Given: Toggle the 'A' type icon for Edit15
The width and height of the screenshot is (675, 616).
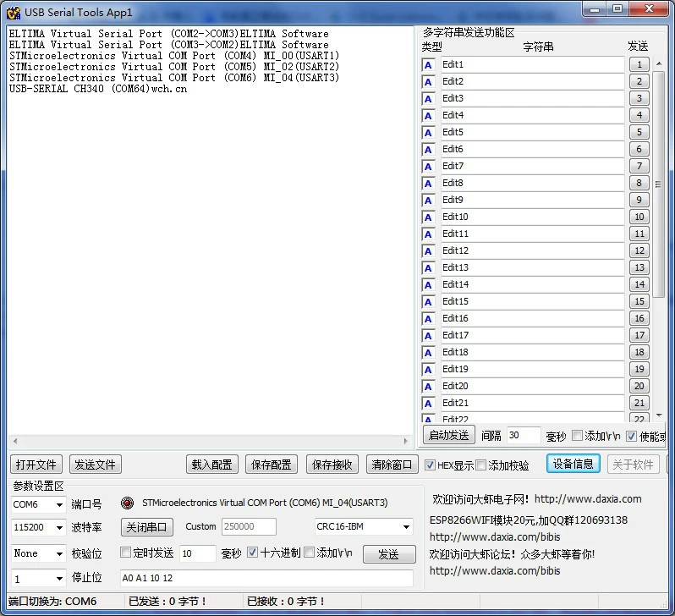Looking at the screenshot, I should tap(428, 302).
